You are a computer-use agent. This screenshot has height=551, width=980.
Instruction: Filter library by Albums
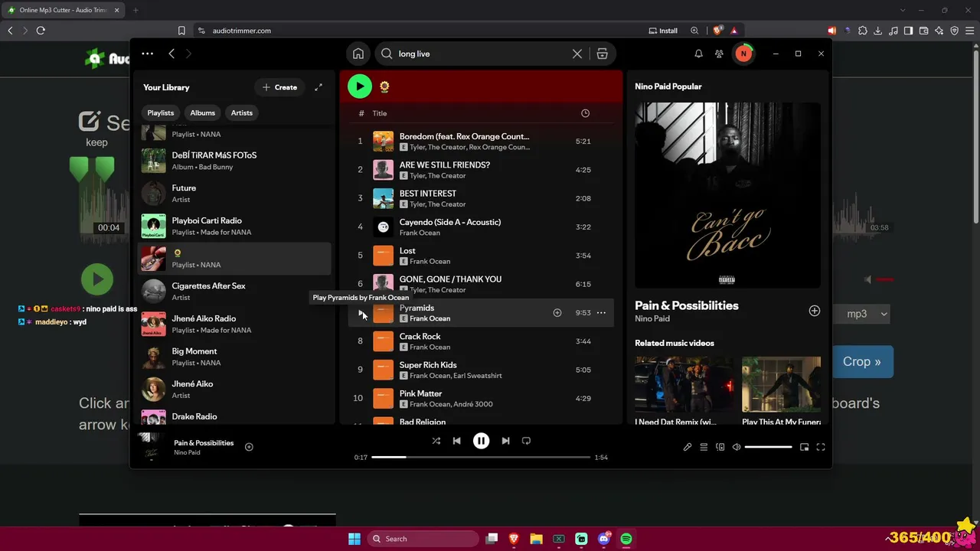click(203, 112)
